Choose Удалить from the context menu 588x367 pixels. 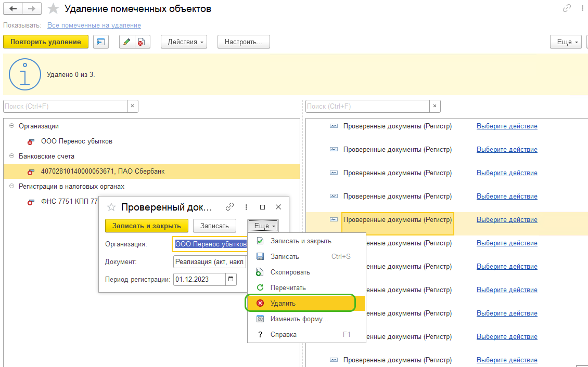click(x=283, y=303)
